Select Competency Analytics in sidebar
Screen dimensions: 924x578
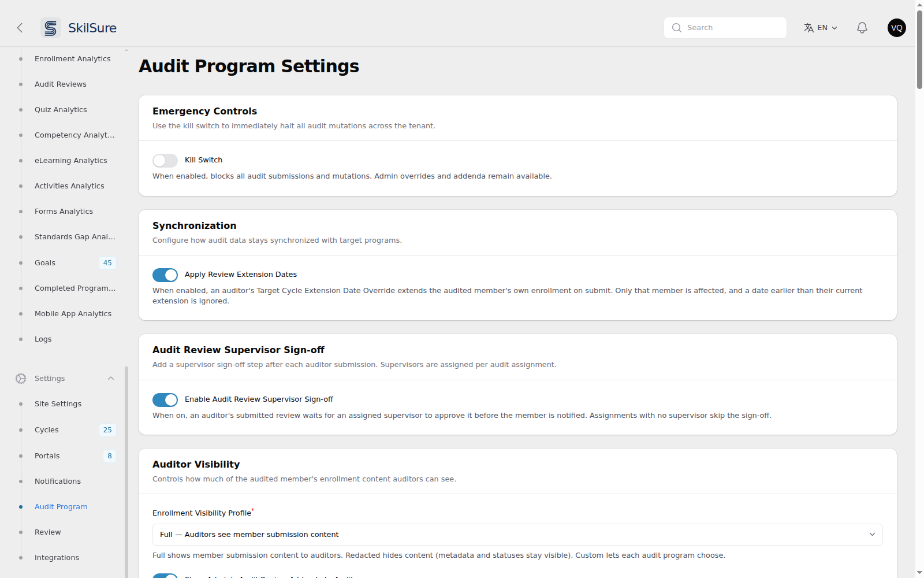(x=74, y=135)
